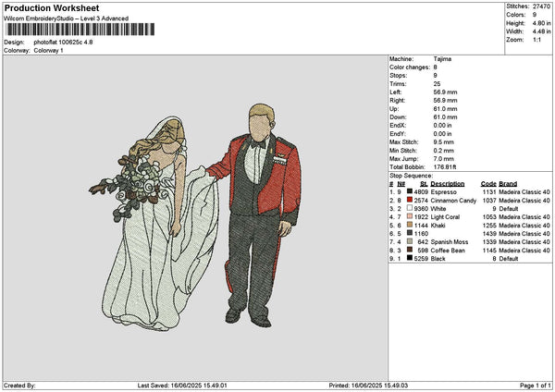Click the 'Stops:' label
This screenshot has height=392, width=555.
(x=398, y=76)
